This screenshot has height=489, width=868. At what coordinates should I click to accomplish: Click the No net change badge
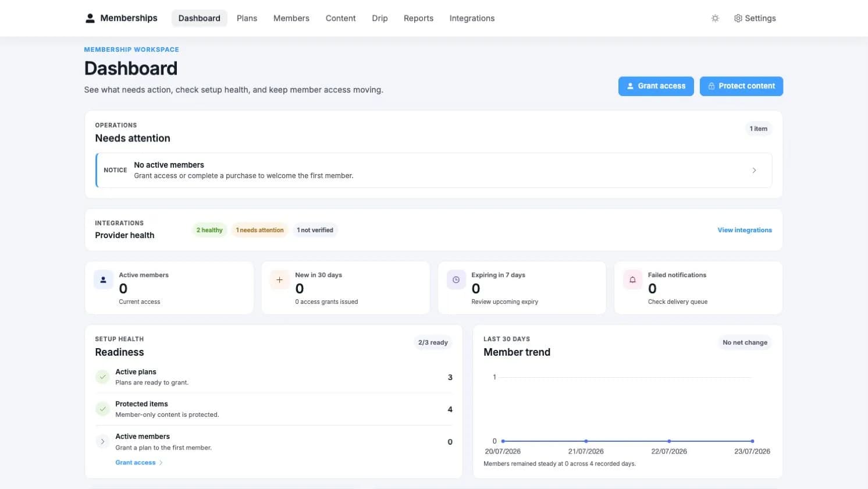tap(745, 342)
